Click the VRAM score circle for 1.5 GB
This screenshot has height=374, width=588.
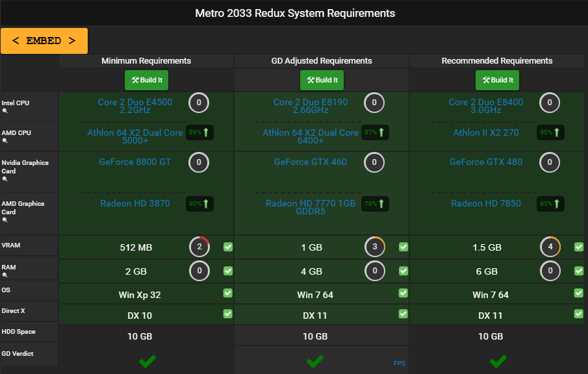[550, 247]
